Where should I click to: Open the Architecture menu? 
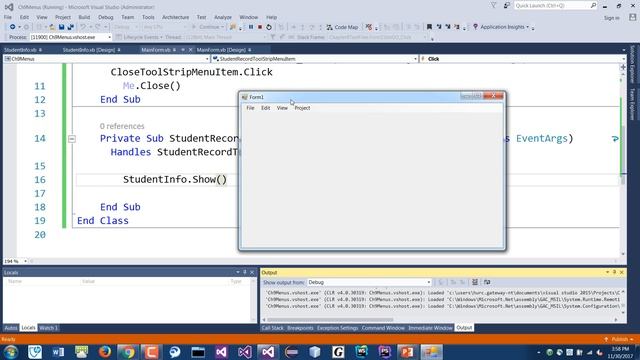[x=176, y=17]
